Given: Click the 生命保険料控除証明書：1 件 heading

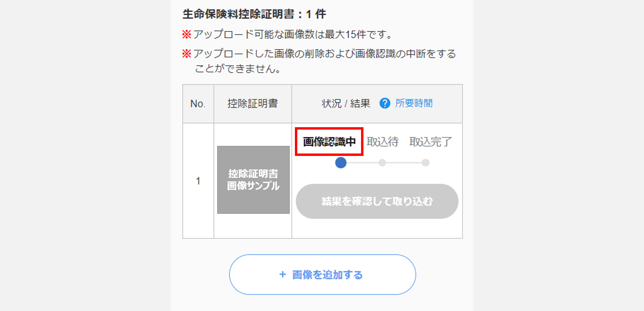Looking at the screenshot, I should point(254,14).
